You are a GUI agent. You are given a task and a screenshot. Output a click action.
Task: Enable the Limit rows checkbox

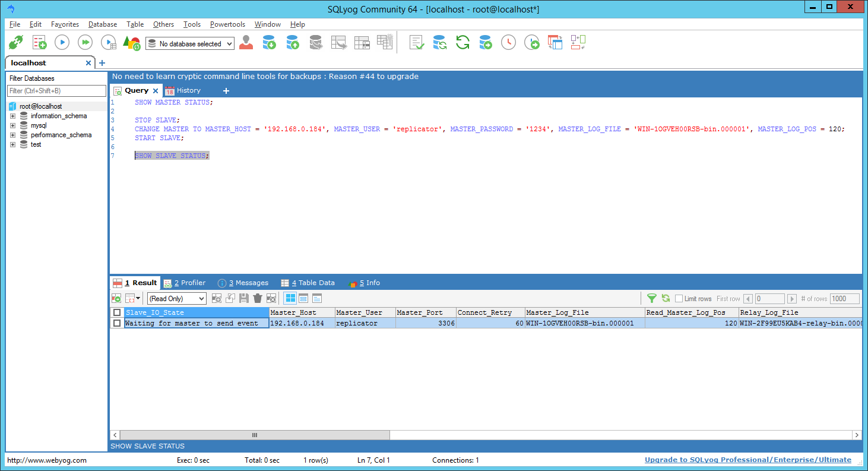pos(679,299)
